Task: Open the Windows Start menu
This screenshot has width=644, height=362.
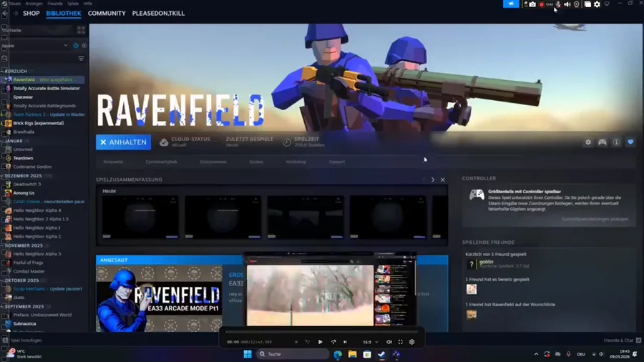Action: tap(248, 354)
